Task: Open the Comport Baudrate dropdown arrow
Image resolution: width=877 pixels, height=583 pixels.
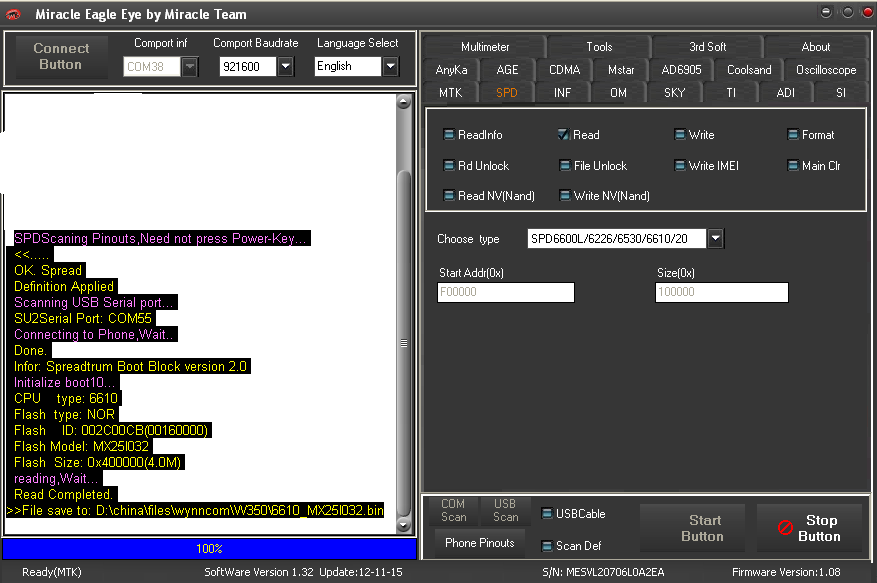Action: (x=286, y=67)
